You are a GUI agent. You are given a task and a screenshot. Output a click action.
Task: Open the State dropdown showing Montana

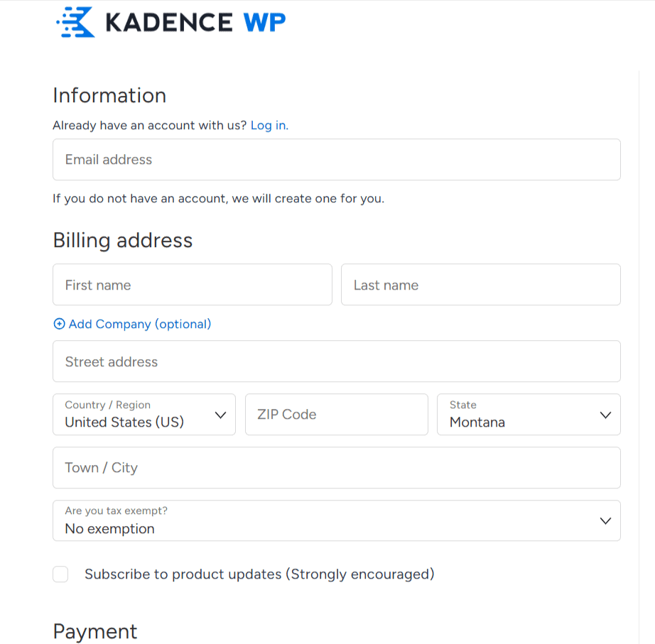point(529,414)
